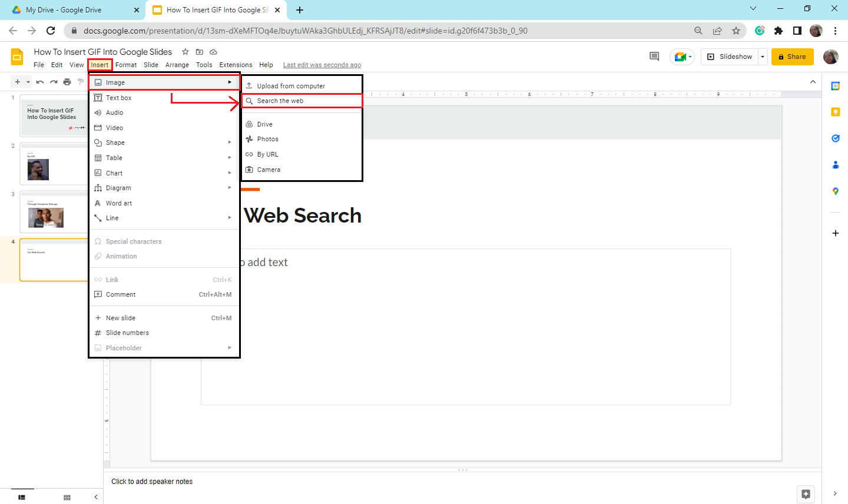The width and height of the screenshot is (848, 504).
Task: Click the Move to folder icon
Action: (200, 52)
